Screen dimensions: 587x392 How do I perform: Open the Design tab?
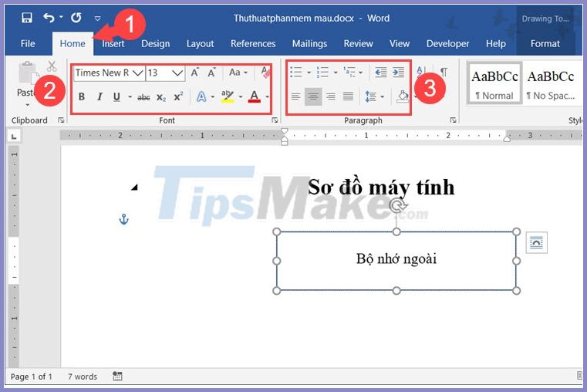click(155, 44)
